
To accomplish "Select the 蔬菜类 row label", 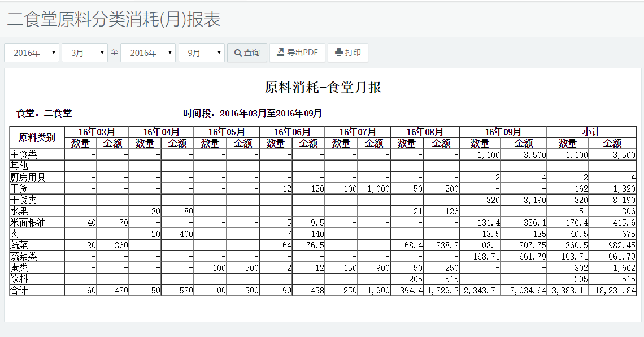I will 23,256.
